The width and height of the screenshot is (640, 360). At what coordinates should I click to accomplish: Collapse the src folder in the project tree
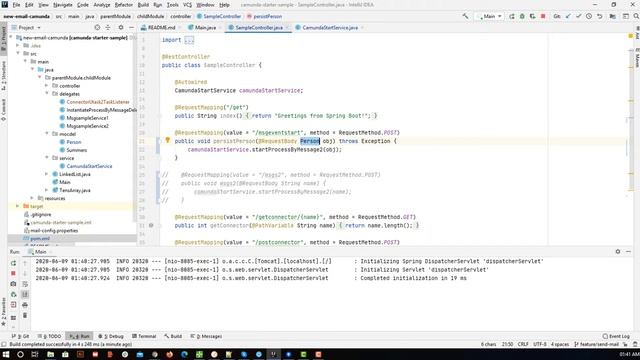coord(18,53)
